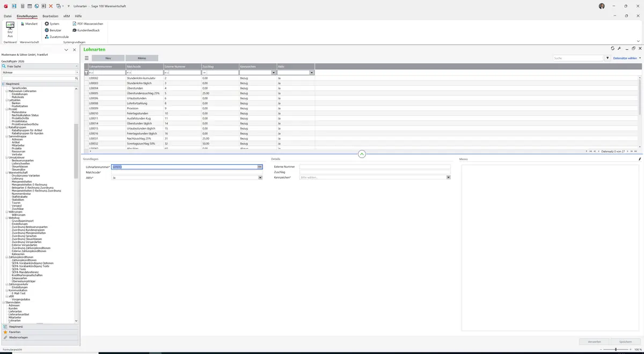The width and height of the screenshot is (644, 354).
Task: Open the xRM tab
Action: coord(67,17)
